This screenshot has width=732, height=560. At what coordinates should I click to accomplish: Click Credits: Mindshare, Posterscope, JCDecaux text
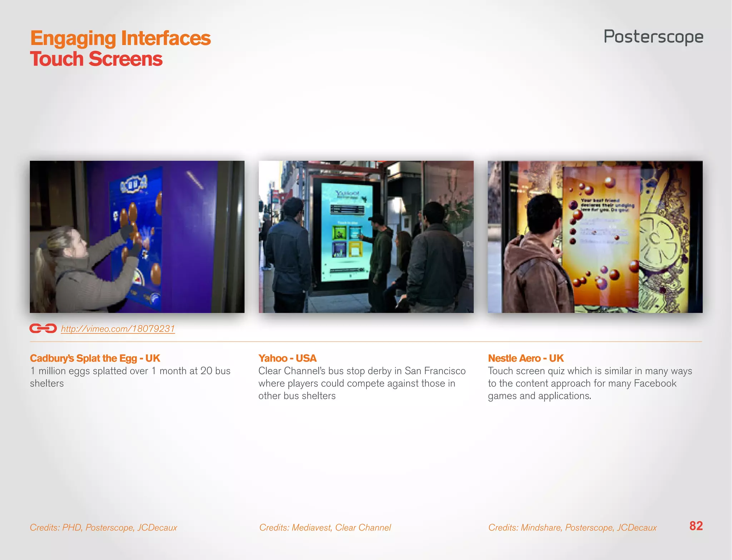[572, 527]
